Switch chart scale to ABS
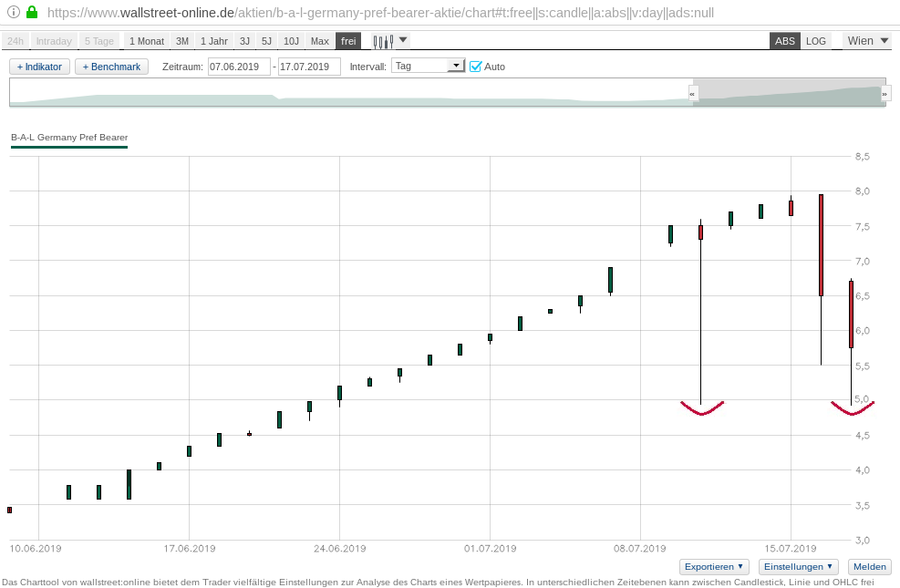 pos(784,41)
